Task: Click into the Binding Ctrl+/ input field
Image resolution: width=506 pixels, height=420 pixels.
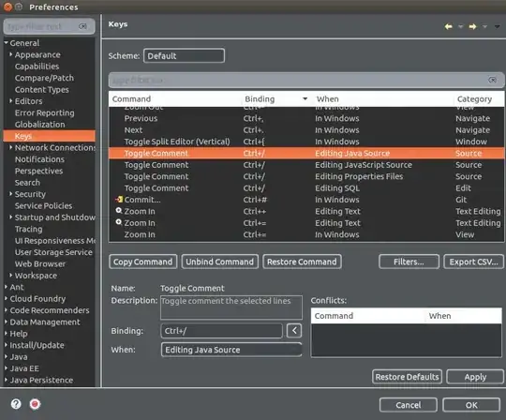Action: [x=221, y=331]
